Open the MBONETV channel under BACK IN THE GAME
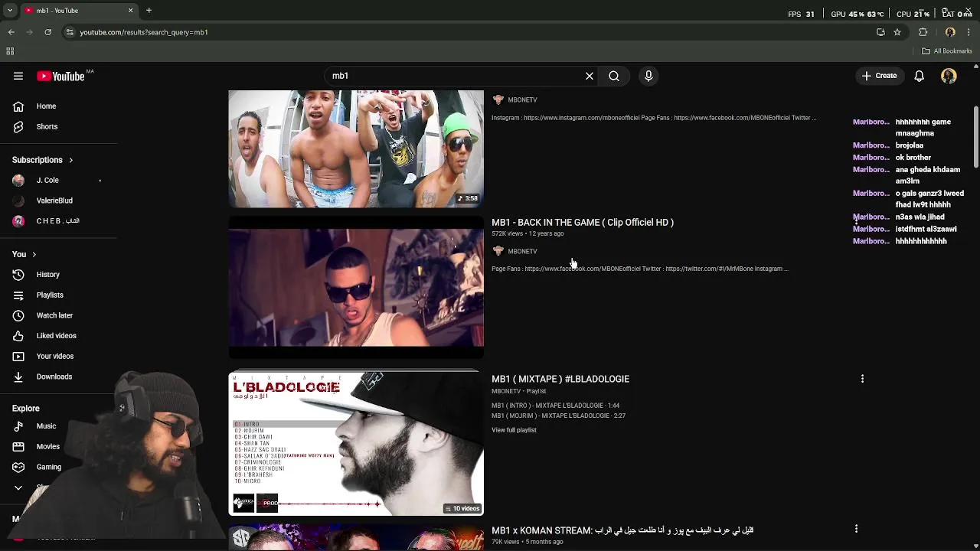The width and height of the screenshot is (980, 551). [x=522, y=251]
